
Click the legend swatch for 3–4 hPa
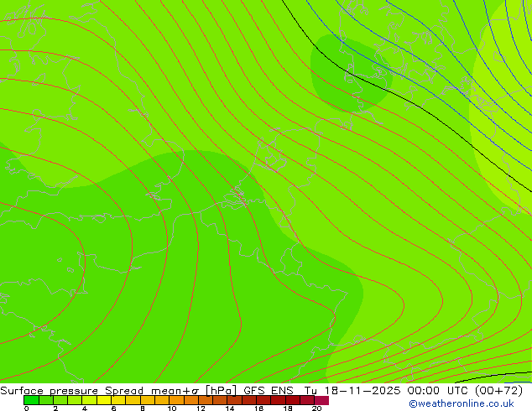point(75,400)
